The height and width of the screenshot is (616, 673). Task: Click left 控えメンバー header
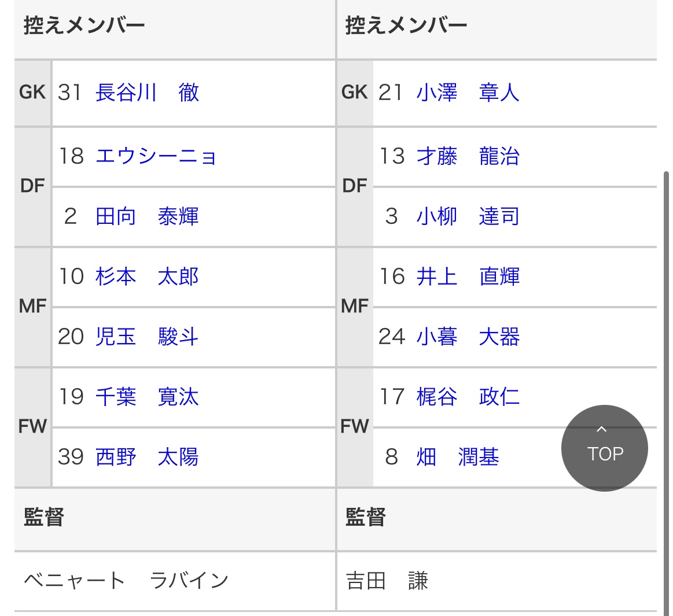click(84, 26)
